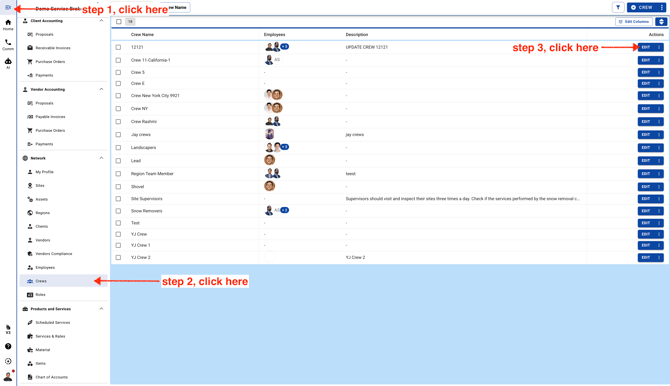This screenshot has width=670, height=386.
Task: Click the employee avatar in the Jay crews row
Action: 269,134
